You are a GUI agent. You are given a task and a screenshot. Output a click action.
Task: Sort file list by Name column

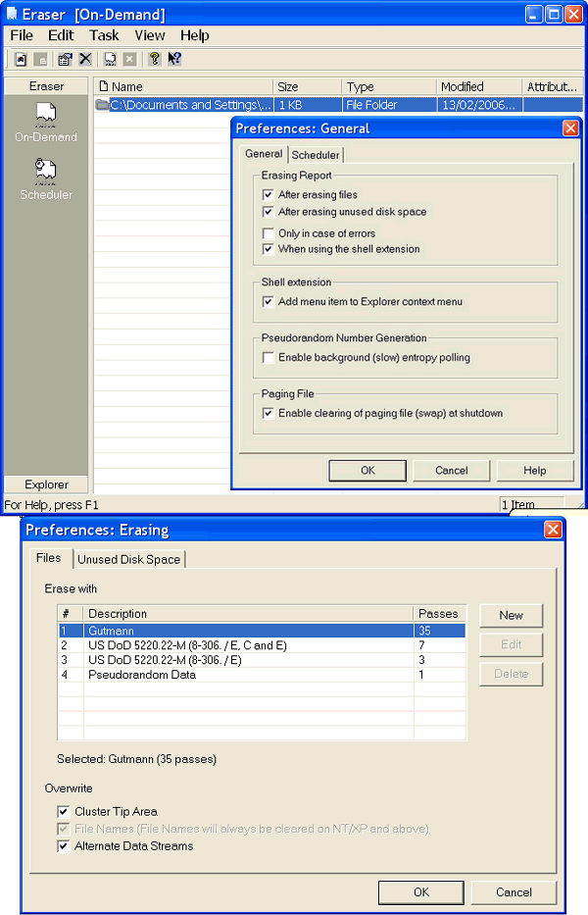point(183,87)
